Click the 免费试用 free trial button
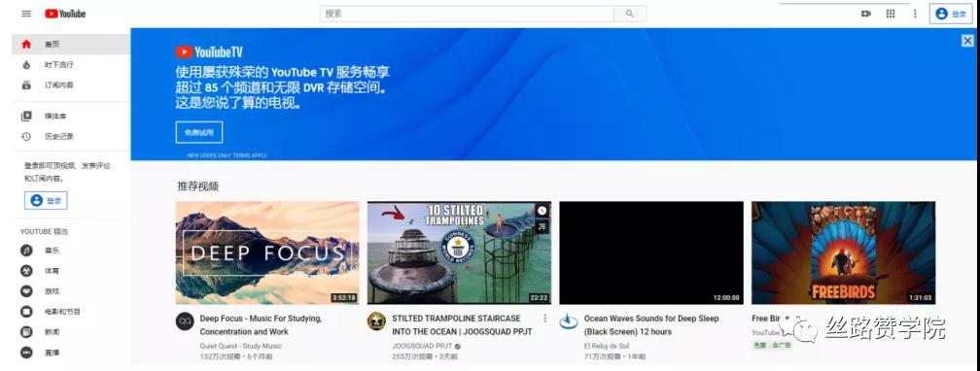The height and width of the screenshot is (371, 980). click(198, 132)
